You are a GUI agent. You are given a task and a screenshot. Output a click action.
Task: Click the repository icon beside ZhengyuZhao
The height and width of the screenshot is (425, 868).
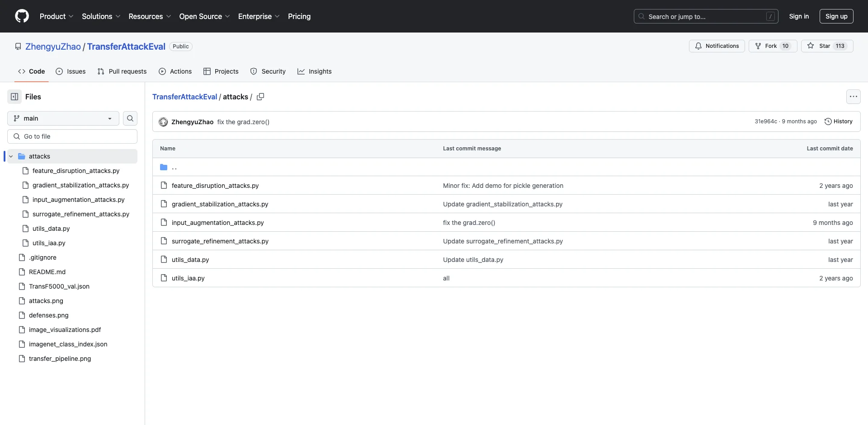(x=18, y=47)
